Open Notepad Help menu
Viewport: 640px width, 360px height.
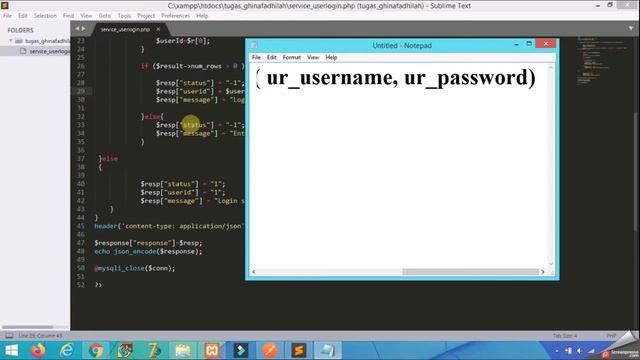(331, 58)
